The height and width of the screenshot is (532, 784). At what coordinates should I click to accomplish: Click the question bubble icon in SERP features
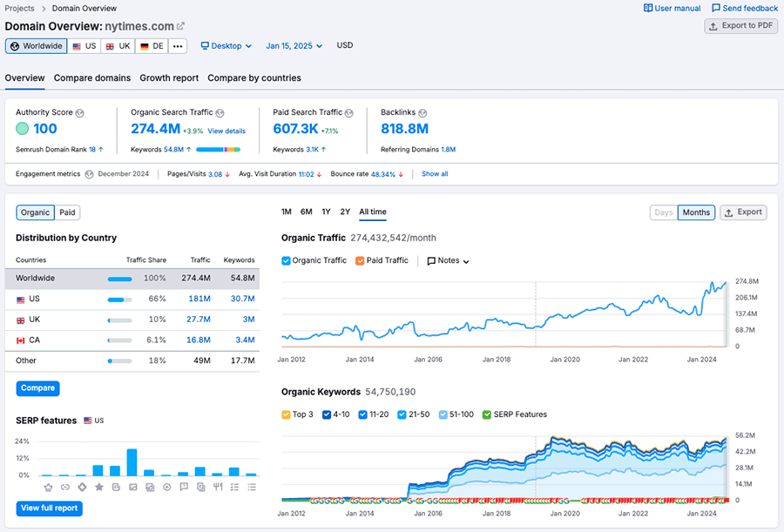point(184,487)
